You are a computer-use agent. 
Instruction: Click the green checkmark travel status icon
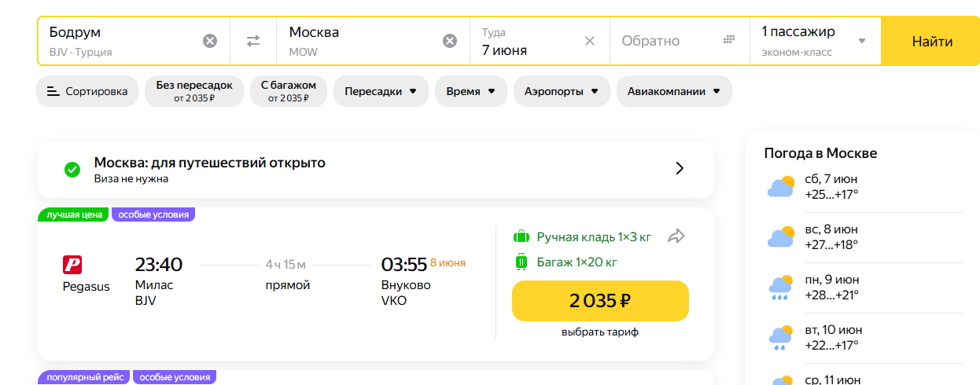[72, 169]
